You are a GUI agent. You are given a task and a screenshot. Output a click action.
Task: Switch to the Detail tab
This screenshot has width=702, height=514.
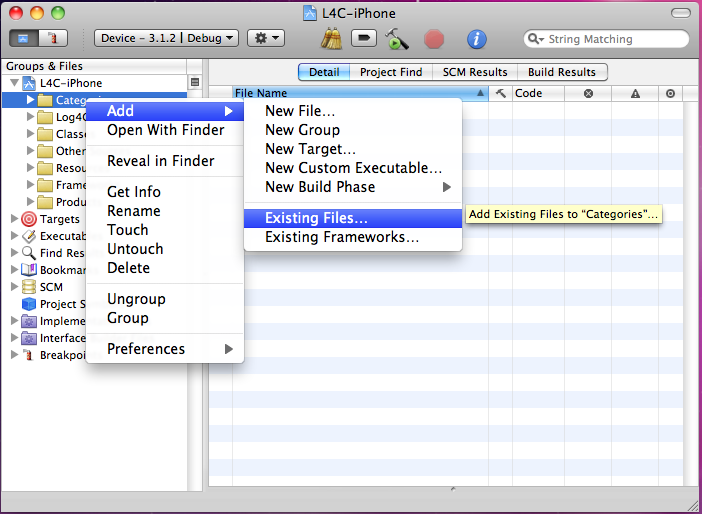[324, 72]
